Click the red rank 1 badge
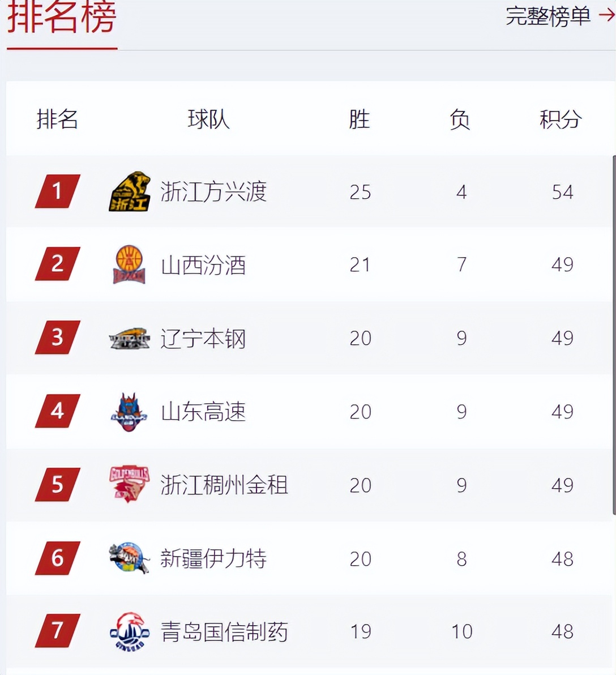Screen dimensions: 616x675 [58, 191]
